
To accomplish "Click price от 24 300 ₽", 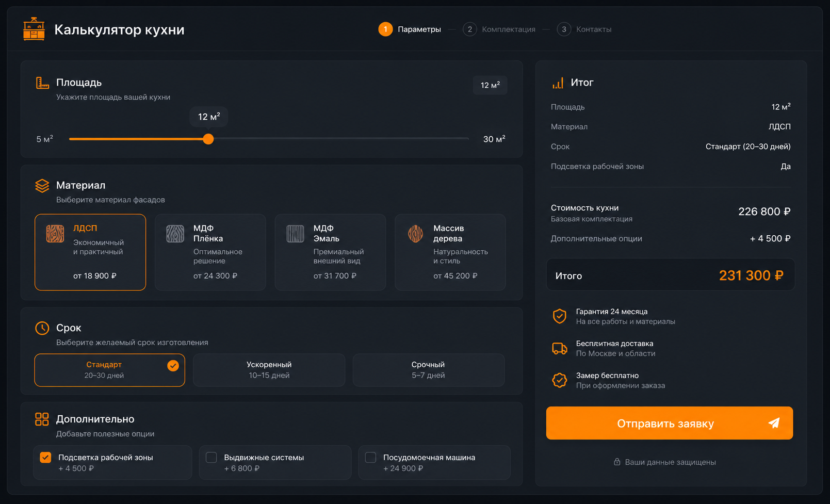I will pyautogui.click(x=215, y=276).
